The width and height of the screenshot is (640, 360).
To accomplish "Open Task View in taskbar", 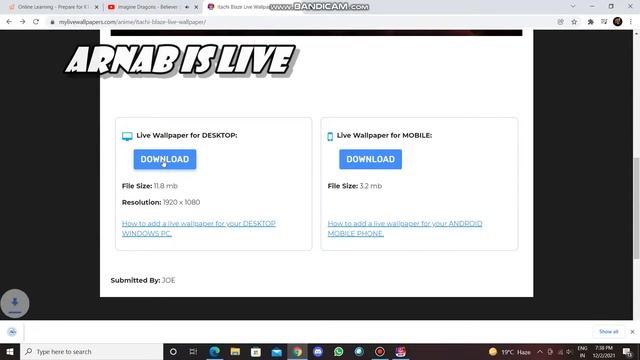I will coord(193,351).
